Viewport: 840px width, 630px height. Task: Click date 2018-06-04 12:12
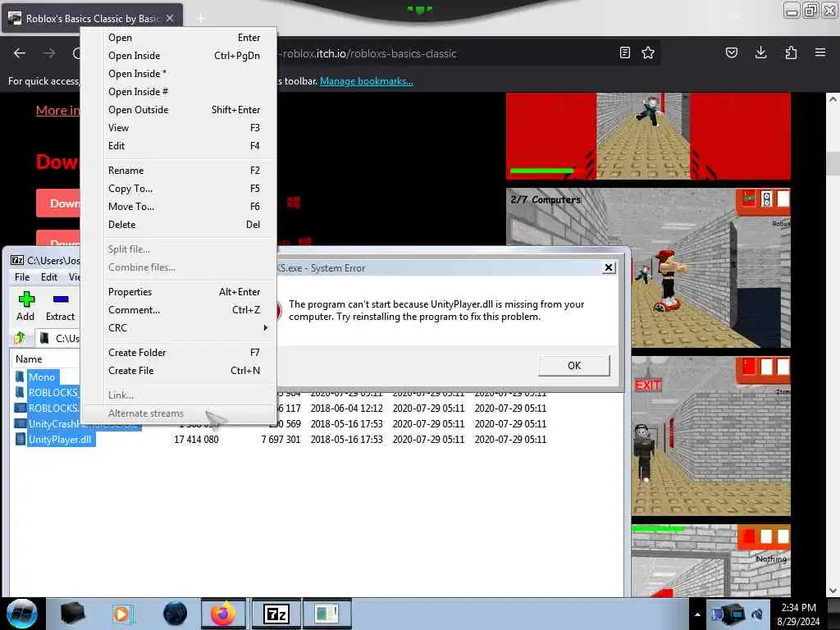point(347,409)
